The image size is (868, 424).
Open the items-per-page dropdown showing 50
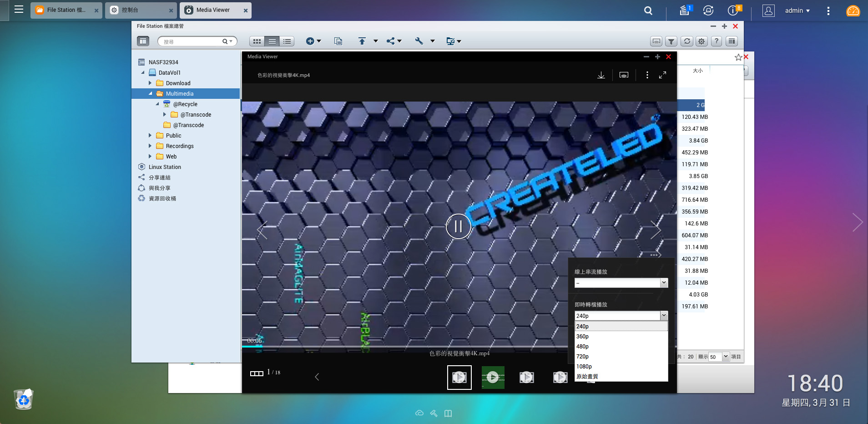pyautogui.click(x=719, y=357)
